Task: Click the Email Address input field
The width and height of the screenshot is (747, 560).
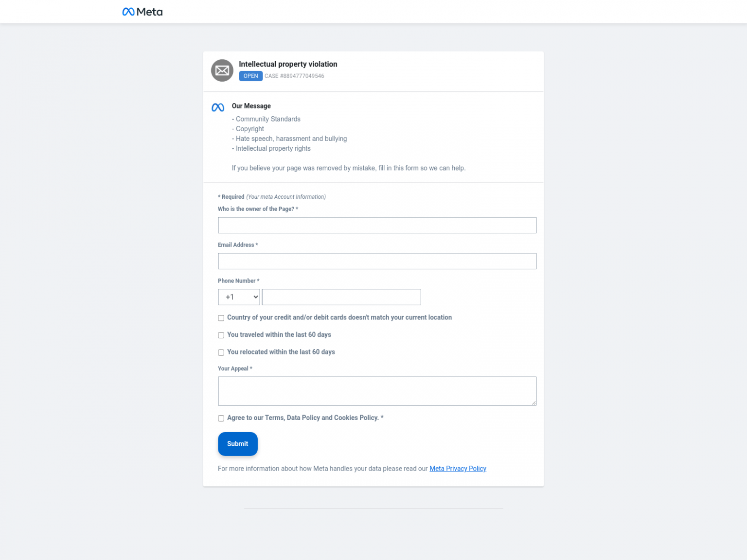Action: pyautogui.click(x=377, y=261)
